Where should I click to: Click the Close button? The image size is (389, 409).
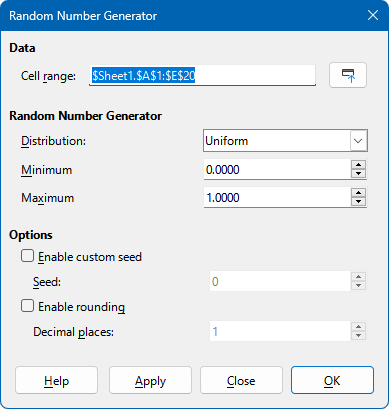coord(241,380)
